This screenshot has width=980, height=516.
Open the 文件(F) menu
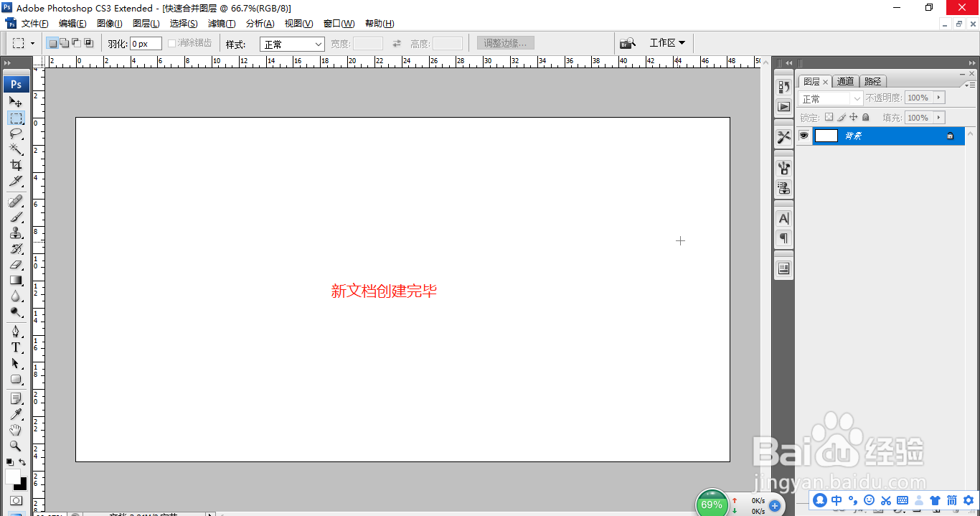(x=35, y=24)
